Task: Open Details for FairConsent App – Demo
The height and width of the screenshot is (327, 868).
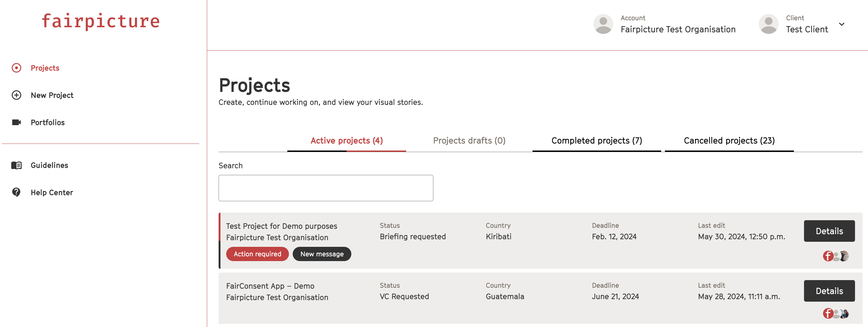Action: 829,291
